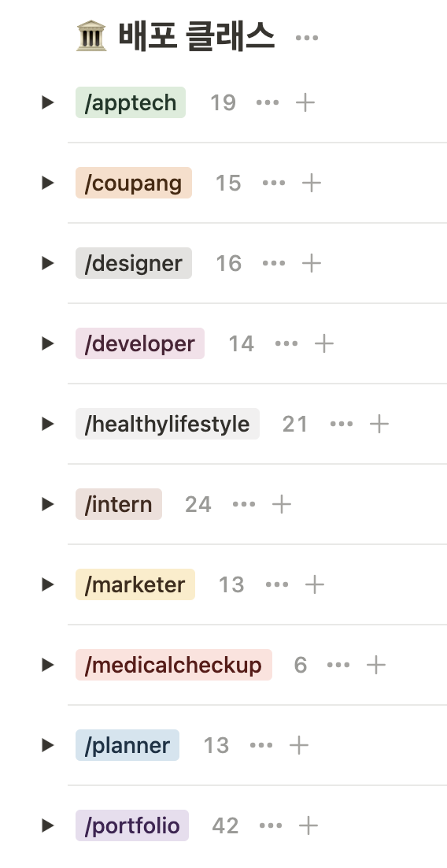Viewport: 447px width, 868px height.
Task: Expand the /apptech group
Action: (47, 102)
